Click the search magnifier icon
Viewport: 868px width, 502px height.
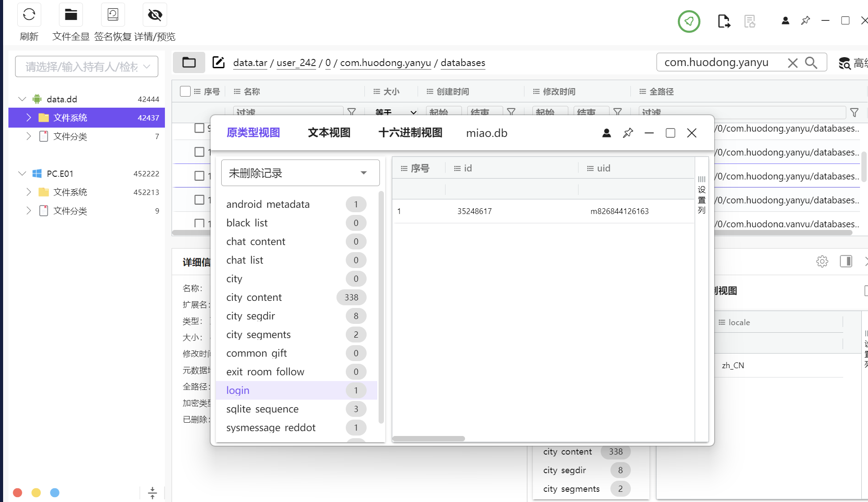pos(811,63)
